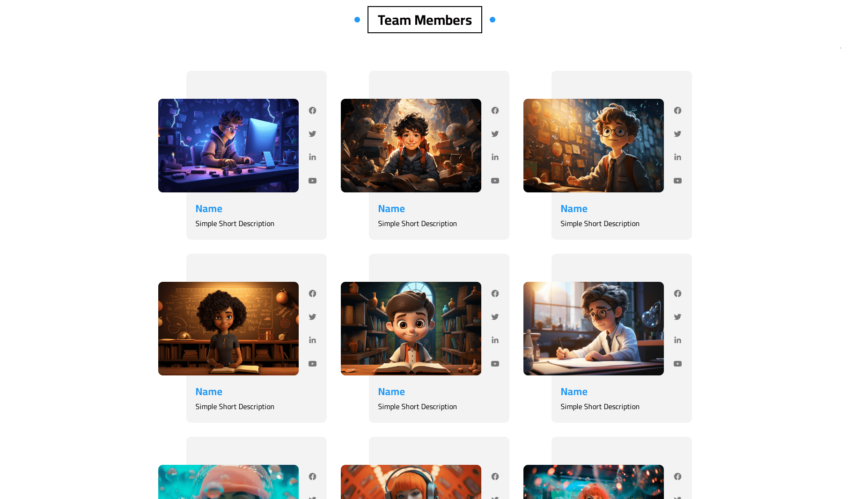This screenshot has height=499, width=868.
Task: Open YouTube icon next to the library reading boy
Action: coord(495,364)
